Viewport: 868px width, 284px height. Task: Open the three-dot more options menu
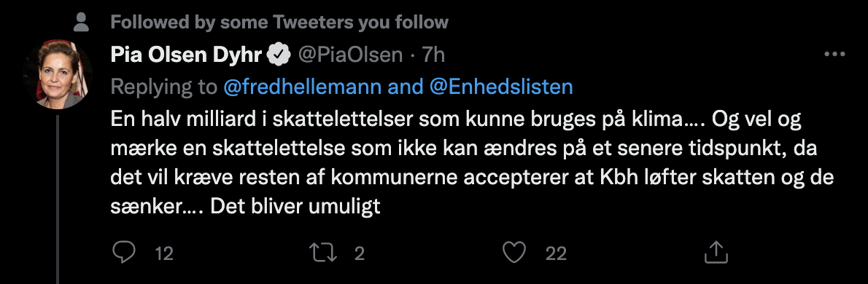coord(834,54)
